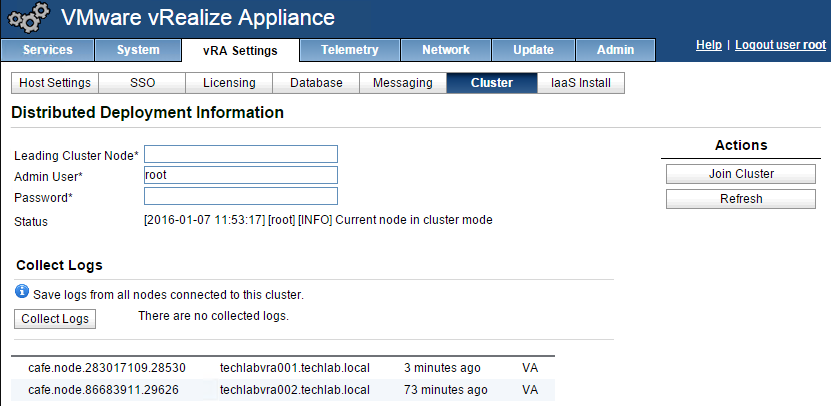
Task: Click the '73 minutes ago' cell
Action: click(x=446, y=390)
